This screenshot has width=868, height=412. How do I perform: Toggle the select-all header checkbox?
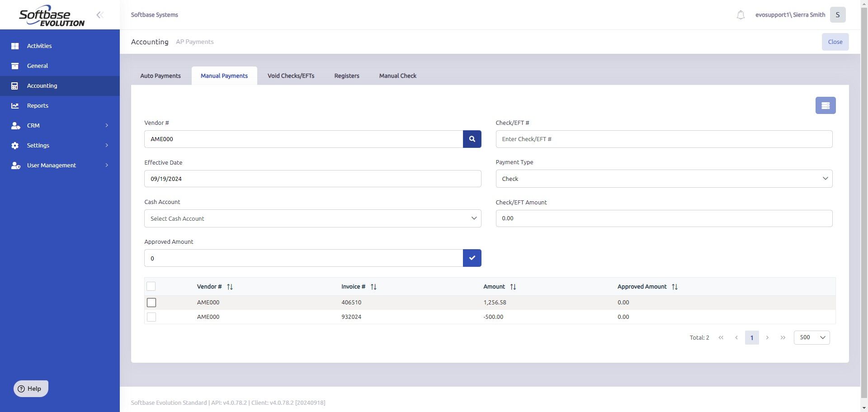pos(151,286)
